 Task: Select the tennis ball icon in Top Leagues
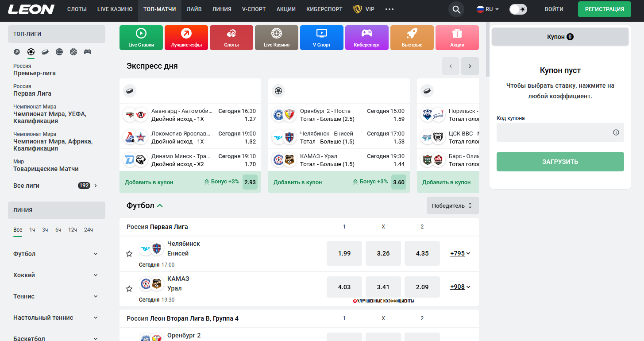[x=59, y=52]
